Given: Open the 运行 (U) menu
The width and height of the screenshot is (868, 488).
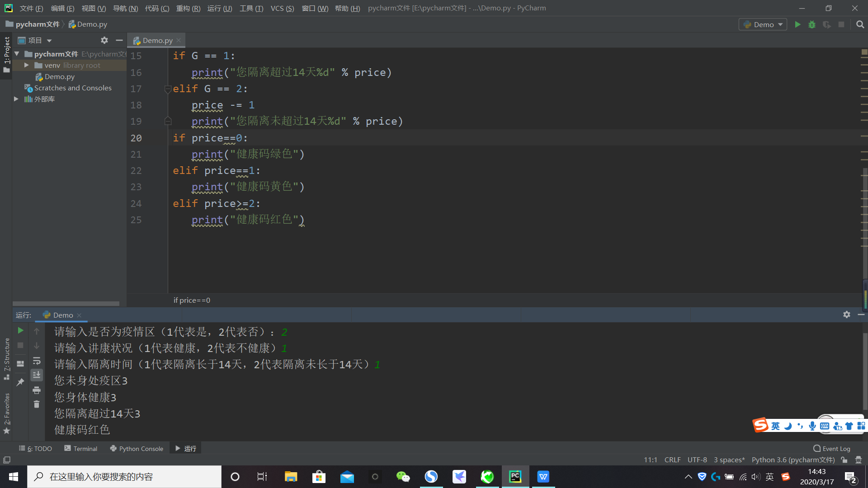Looking at the screenshot, I should pyautogui.click(x=219, y=8).
